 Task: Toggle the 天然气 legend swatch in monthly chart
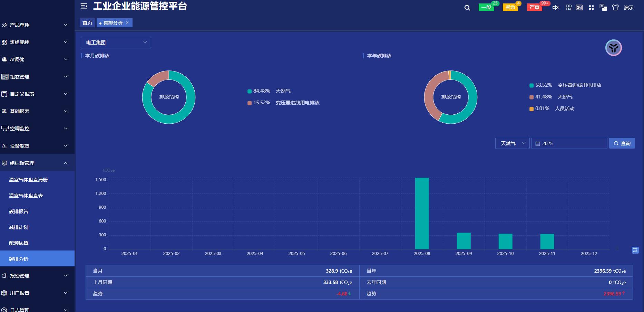pyautogui.click(x=250, y=91)
